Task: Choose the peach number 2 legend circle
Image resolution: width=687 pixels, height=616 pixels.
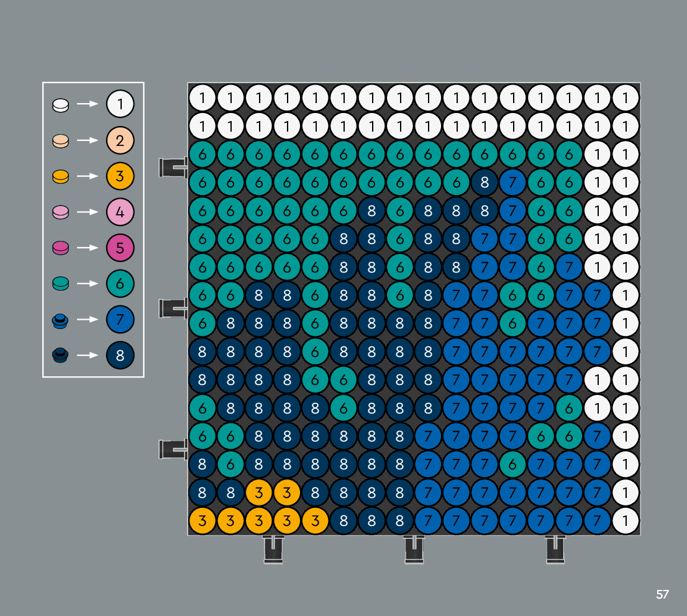Action: click(120, 140)
